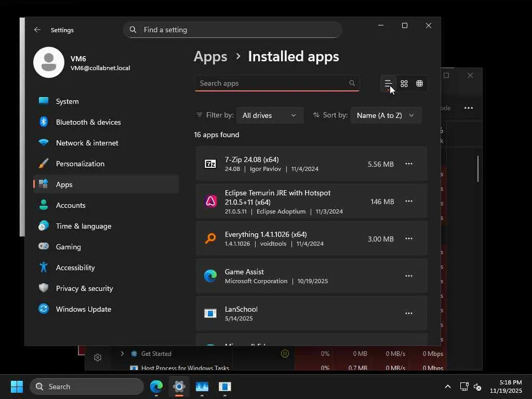Open System settings
Screen dimensions: 532x399
106,101
